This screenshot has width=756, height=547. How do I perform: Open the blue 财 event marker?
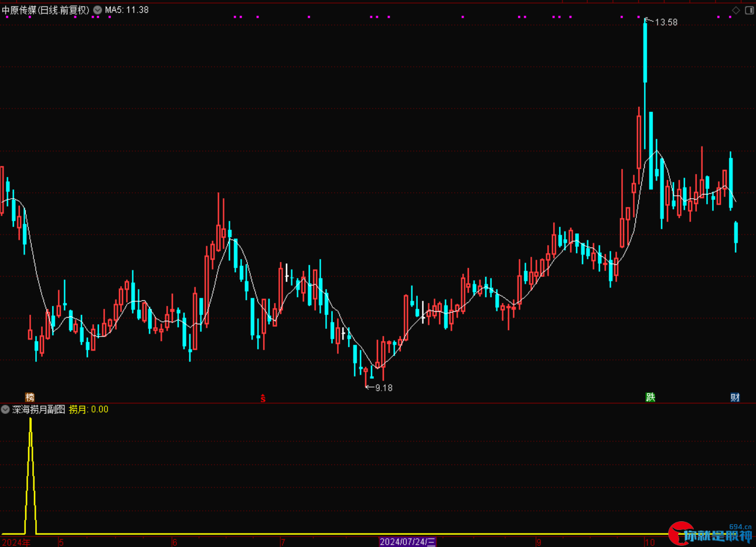735,397
